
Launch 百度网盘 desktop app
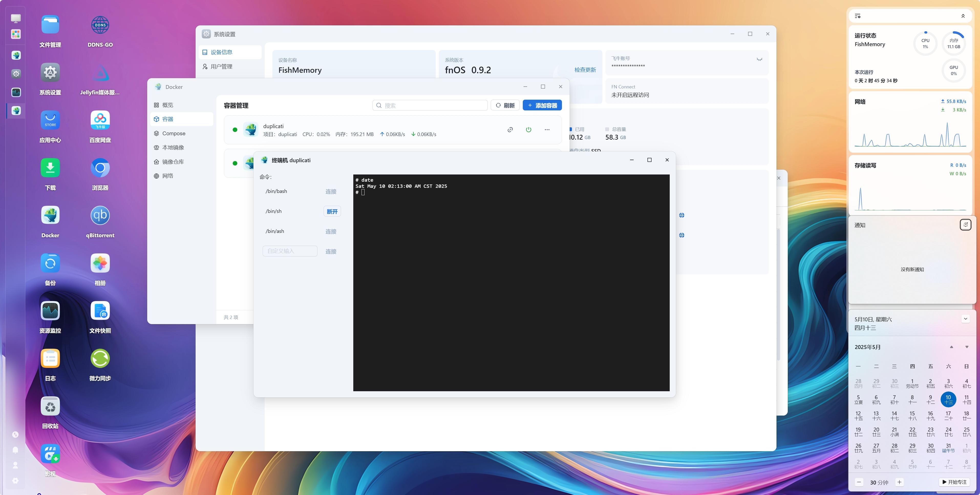[x=100, y=120]
